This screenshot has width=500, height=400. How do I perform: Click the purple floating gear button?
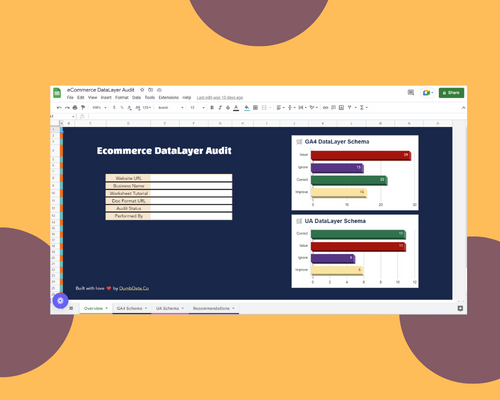point(60,301)
